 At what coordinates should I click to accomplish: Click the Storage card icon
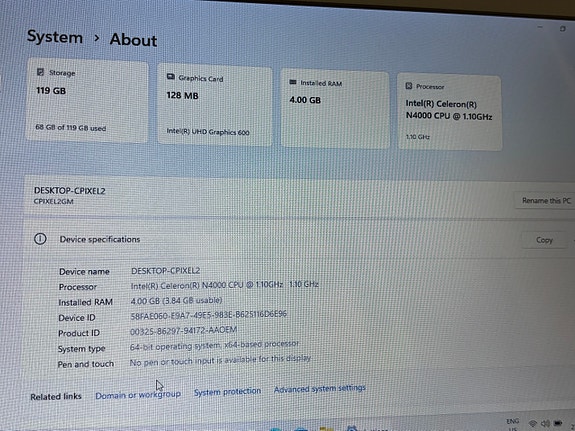tap(40, 72)
